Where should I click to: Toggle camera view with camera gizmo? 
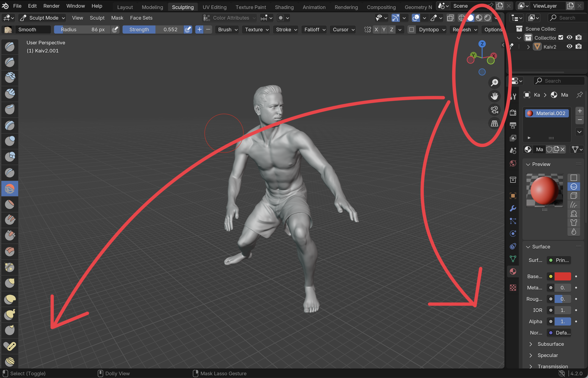click(x=494, y=109)
